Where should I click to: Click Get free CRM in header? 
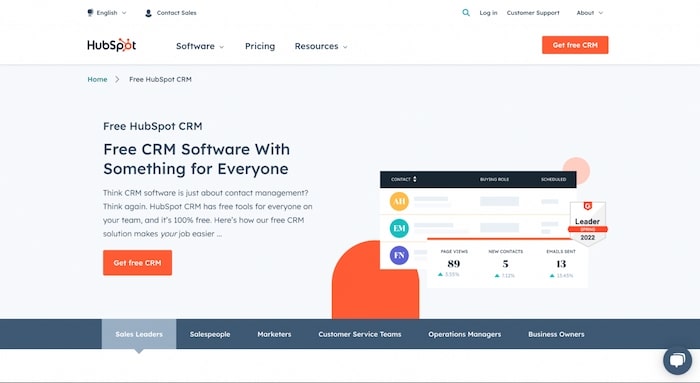coord(575,45)
